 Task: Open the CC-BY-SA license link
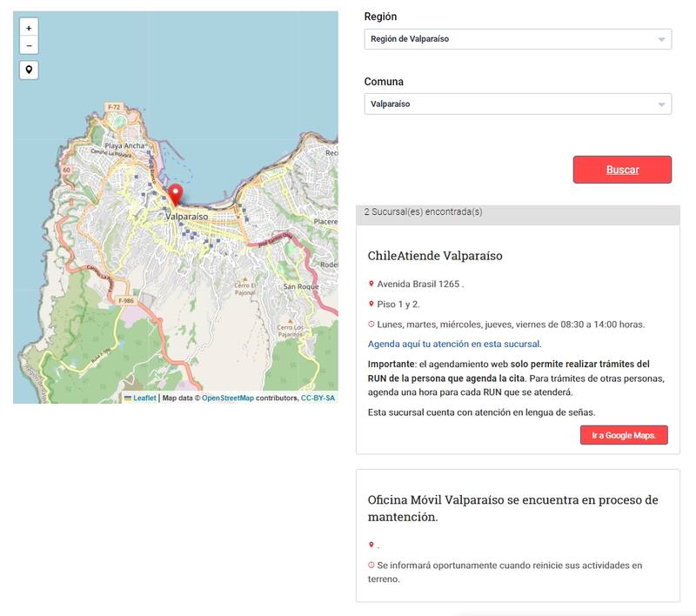[x=318, y=398]
